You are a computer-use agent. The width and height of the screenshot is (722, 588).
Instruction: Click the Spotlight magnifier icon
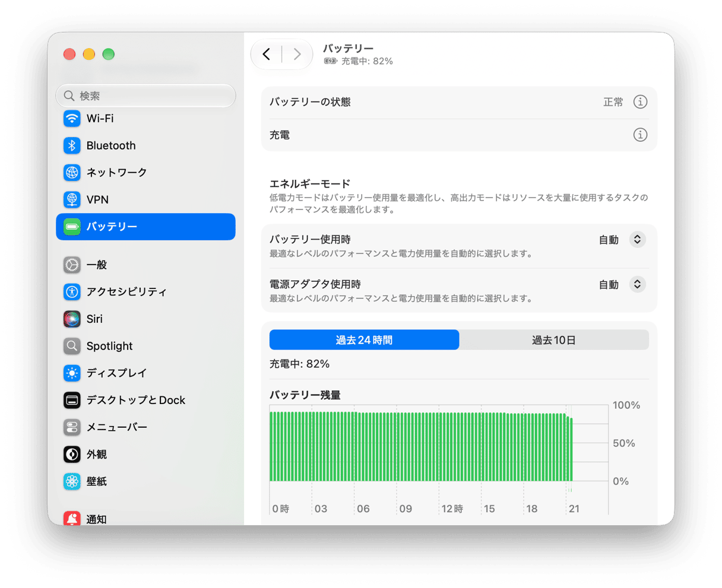tap(72, 346)
